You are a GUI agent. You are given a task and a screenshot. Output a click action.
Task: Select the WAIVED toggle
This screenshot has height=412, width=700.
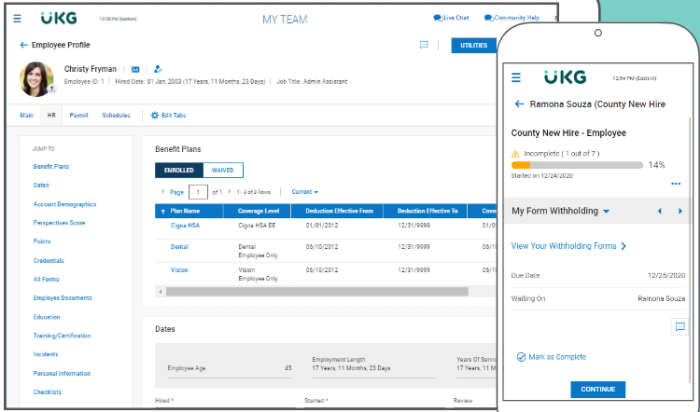click(x=223, y=170)
